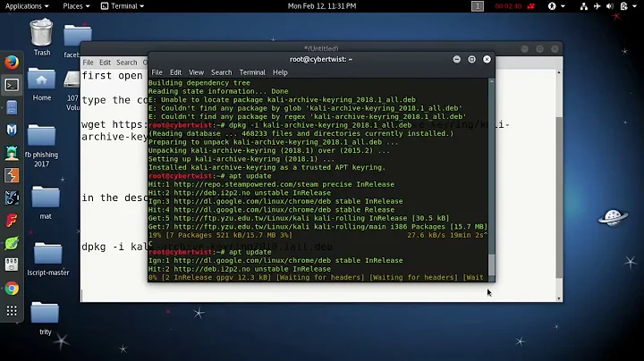Screen dimensions: 644x361
Task: Open terminal Edit menu
Action: pyautogui.click(x=176, y=72)
